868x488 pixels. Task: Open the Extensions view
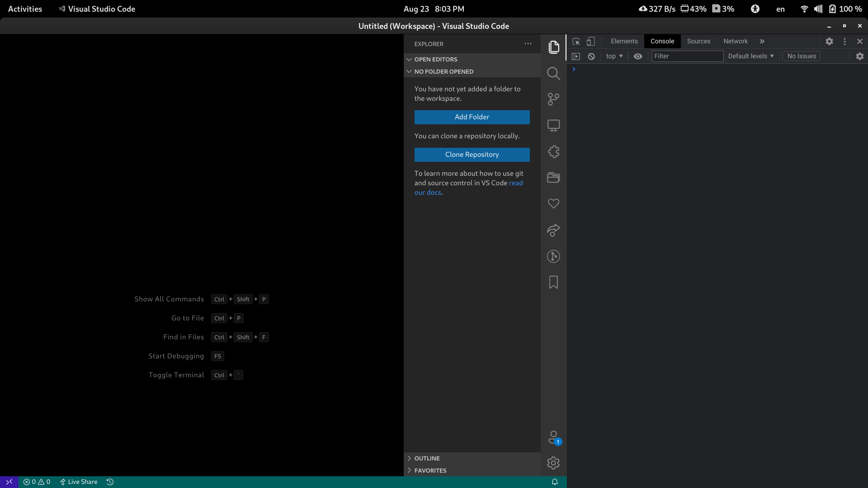(x=553, y=152)
